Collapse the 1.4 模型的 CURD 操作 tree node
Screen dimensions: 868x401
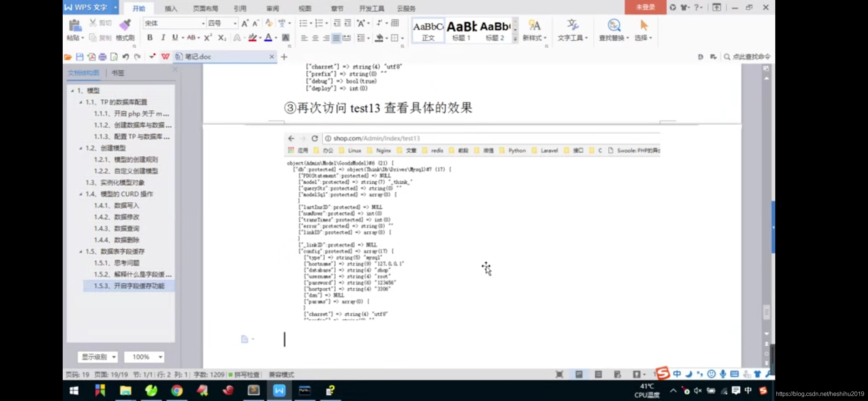point(80,194)
